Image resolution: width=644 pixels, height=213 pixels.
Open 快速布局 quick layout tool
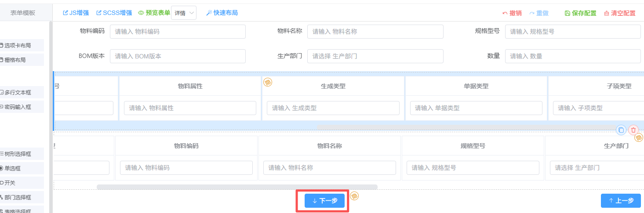222,13
